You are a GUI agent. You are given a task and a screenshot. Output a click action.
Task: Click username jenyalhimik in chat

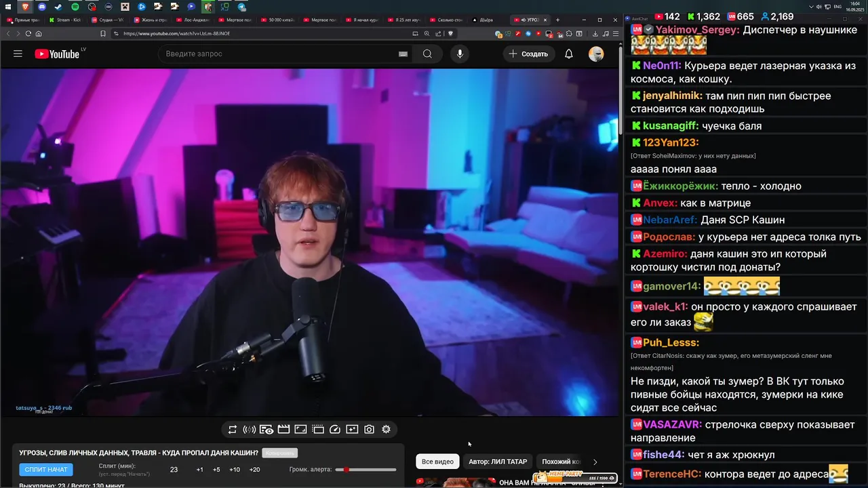[x=673, y=96]
